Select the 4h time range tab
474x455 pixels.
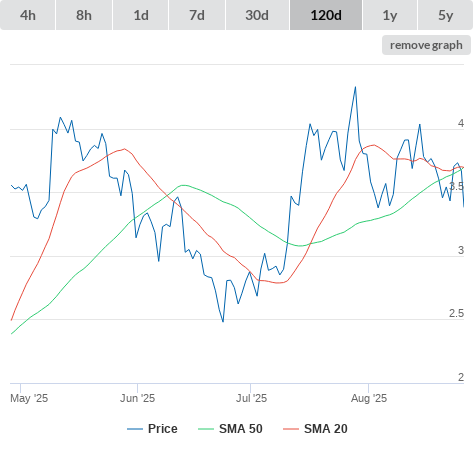28,15
